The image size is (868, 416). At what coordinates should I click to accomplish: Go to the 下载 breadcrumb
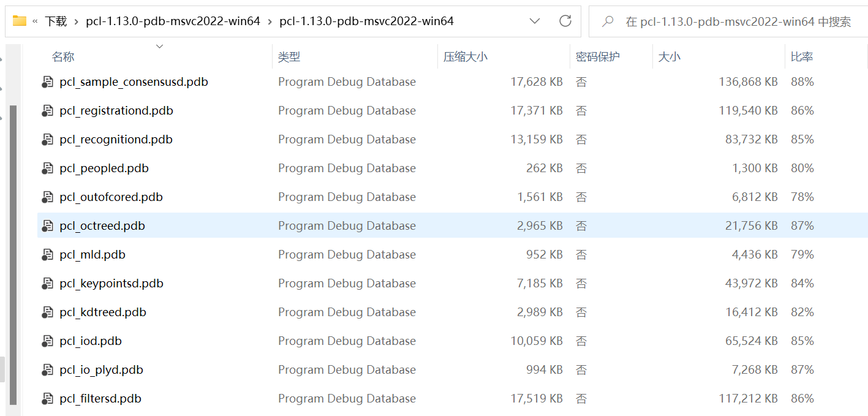coord(56,21)
